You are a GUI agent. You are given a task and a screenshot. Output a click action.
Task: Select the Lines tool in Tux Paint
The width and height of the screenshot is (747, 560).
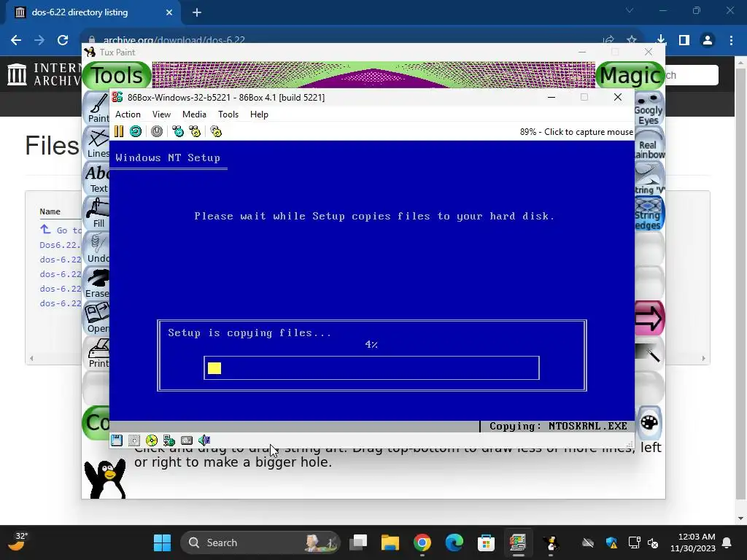(x=98, y=143)
